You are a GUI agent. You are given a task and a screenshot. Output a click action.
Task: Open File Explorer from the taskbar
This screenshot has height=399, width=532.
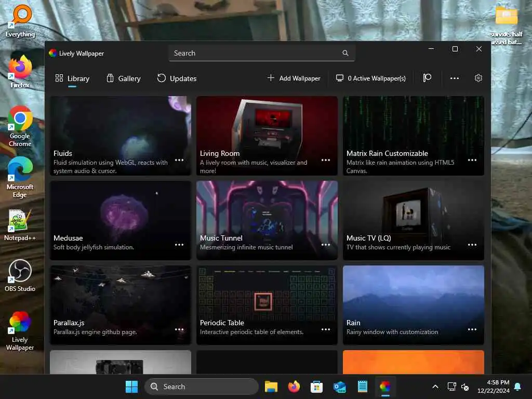[x=271, y=387]
